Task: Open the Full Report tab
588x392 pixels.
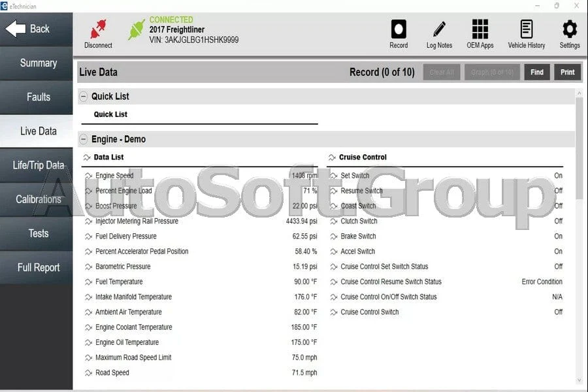Action: click(37, 267)
